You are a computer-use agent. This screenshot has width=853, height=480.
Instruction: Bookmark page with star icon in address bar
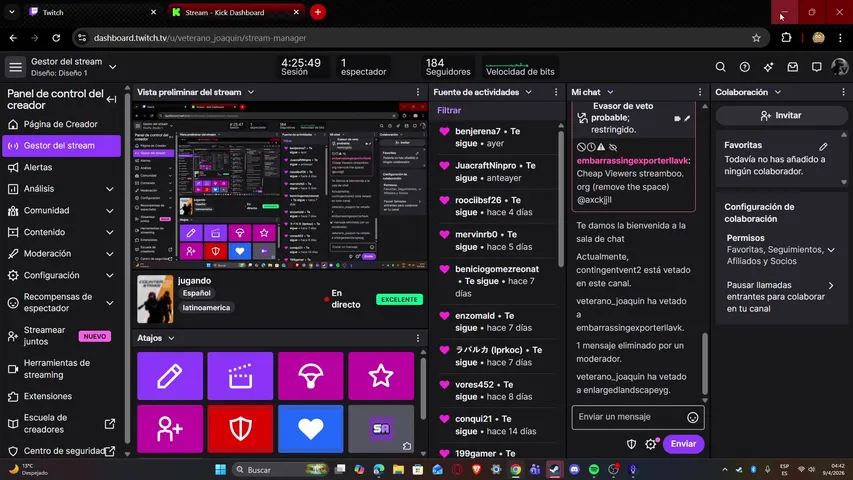756,38
